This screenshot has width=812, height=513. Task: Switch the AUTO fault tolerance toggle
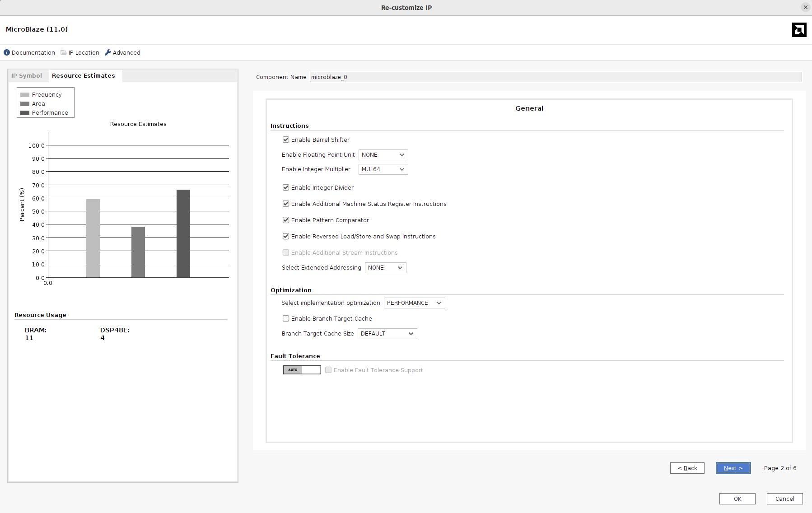click(302, 370)
